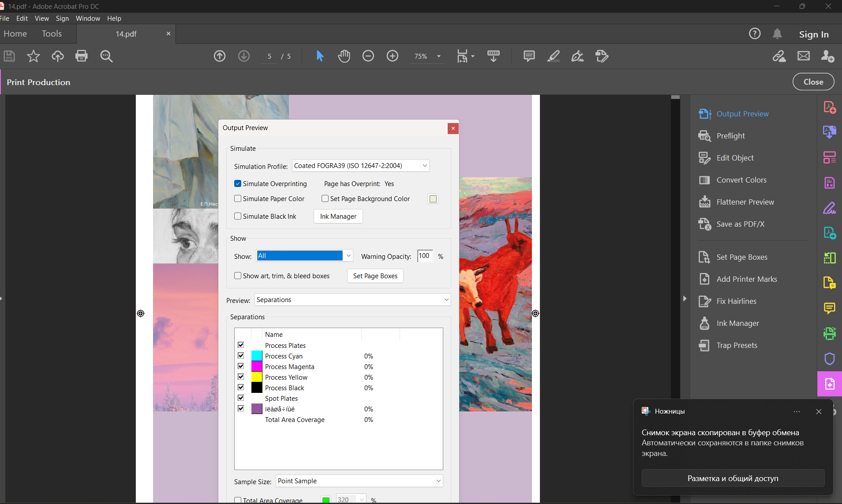This screenshot has width=842, height=504.
Task: Enable Simulate Paper Color
Action: click(238, 198)
